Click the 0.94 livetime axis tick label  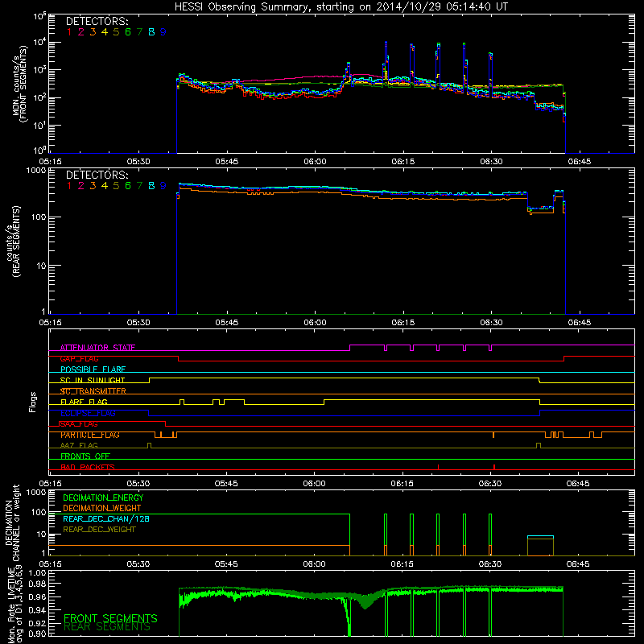click(38, 610)
